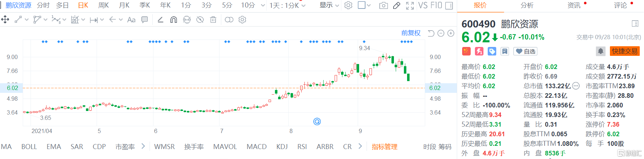This screenshot has height=159, width=644.
Task: Hide all drawings with eye-slash icon
Action: pyautogui.click(x=200, y=20)
